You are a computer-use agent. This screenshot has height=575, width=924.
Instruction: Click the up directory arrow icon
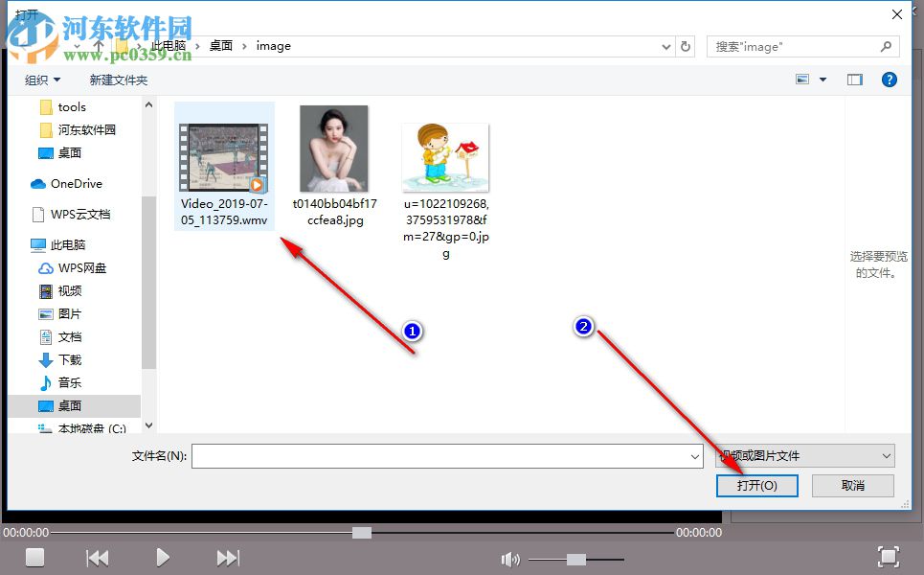point(99,45)
